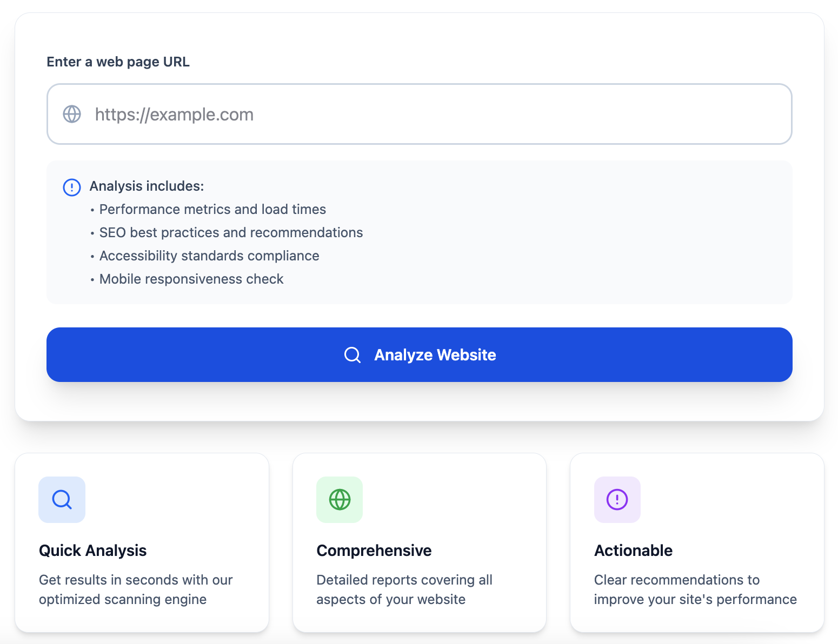This screenshot has height=644, width=838.
Task: Click the purple Actionable alert icon
Action: tap(617, 500)
